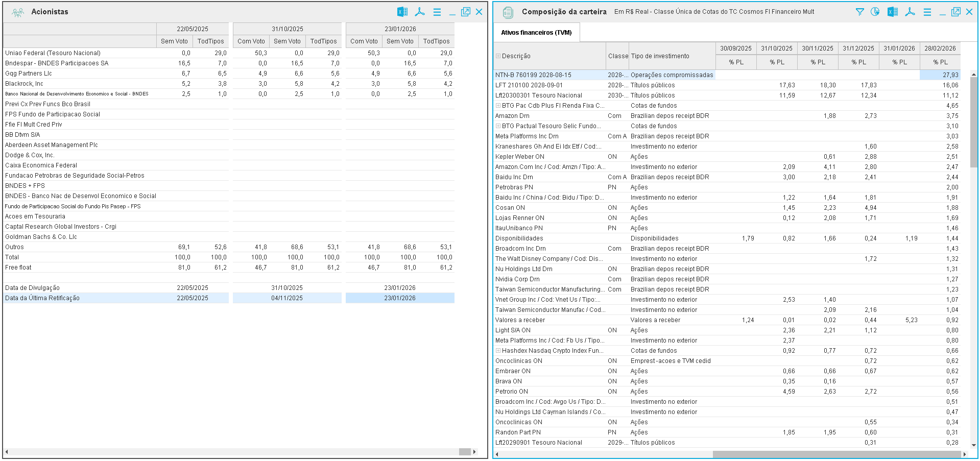Click the Composição da carteira document icon
Image resolution: width=980 pixels, height=461 pixels.
click(508, 12)
